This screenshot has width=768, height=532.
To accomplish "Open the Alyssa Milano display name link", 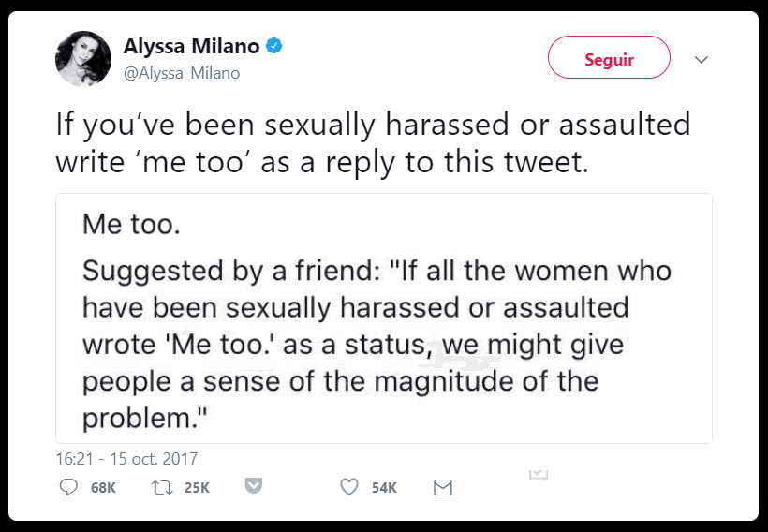I will pos(190,46).
